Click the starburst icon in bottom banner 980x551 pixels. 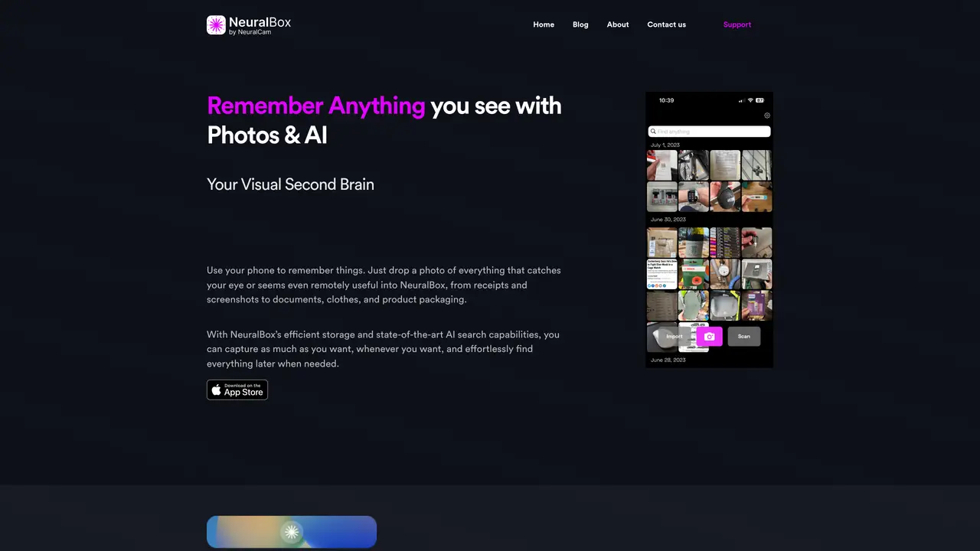tap(291, 532)
